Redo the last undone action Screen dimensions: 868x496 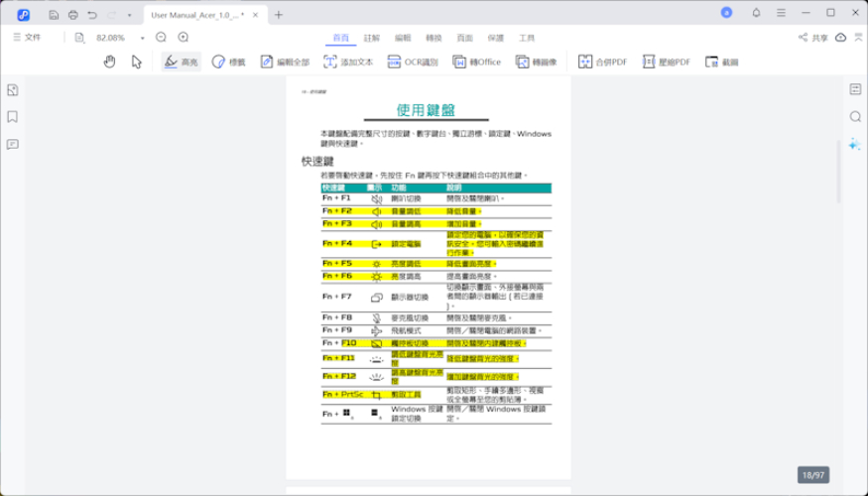coord(111,15)
